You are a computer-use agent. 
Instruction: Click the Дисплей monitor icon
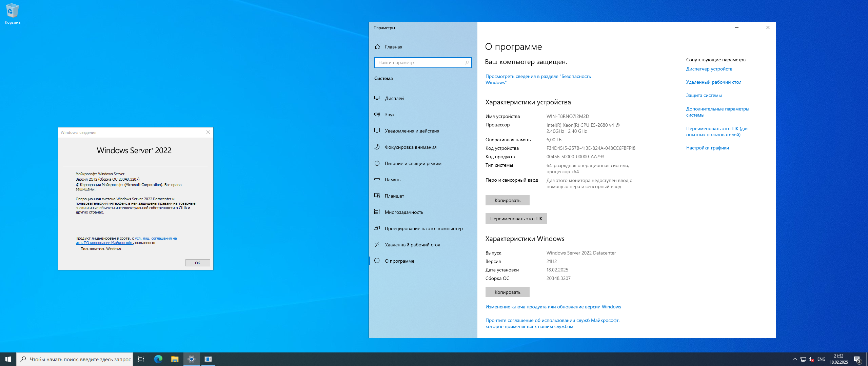pyautogui.click(x=377, y=98)
